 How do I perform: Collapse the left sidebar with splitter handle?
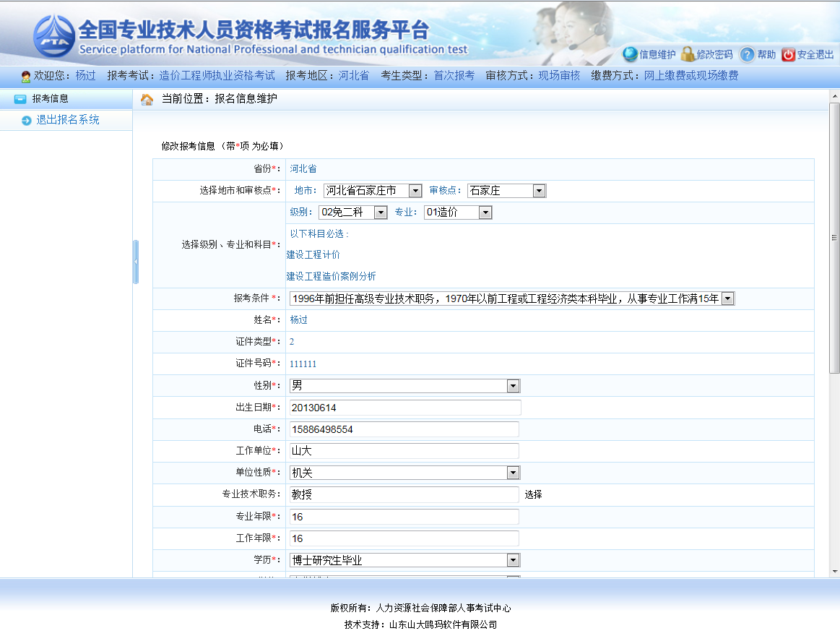tap(136, 262)
